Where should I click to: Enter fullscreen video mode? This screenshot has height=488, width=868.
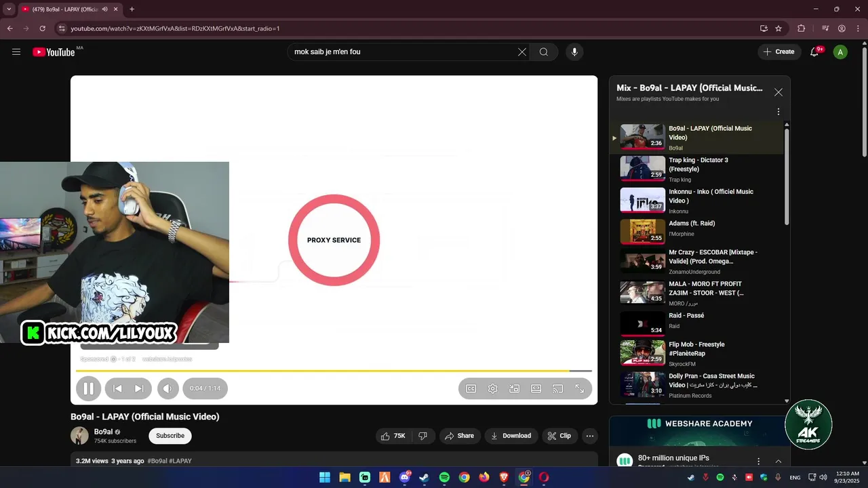coord(580,388)
